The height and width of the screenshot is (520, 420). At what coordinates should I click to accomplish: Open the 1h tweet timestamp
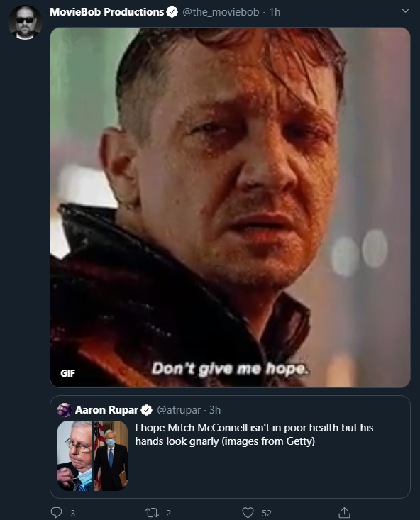click(275, 12)
